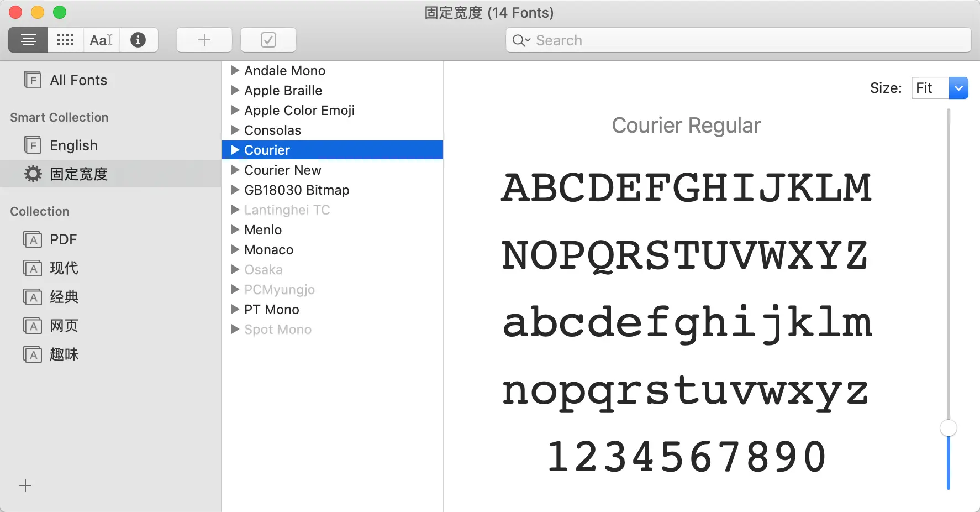Switch to the custom text preview view
This screenshot has height=512, width=980.
pyautogui.click(x=102, y=40)
